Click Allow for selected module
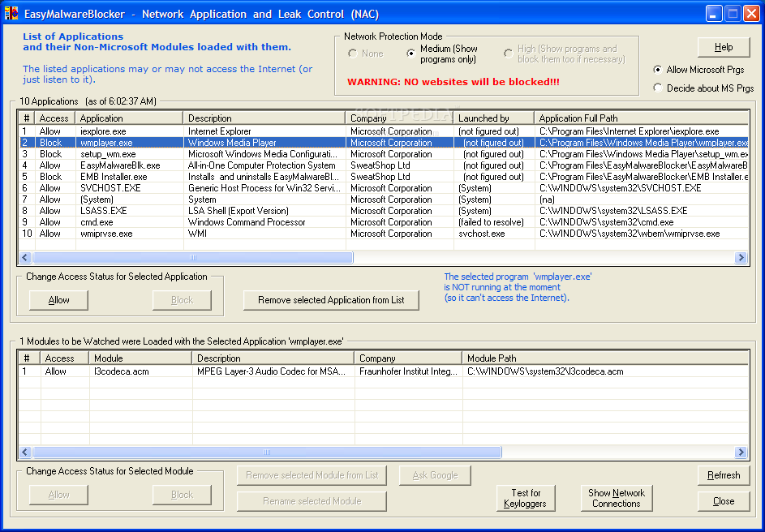The height and width of the screenshot is (532, 765). 58,495
